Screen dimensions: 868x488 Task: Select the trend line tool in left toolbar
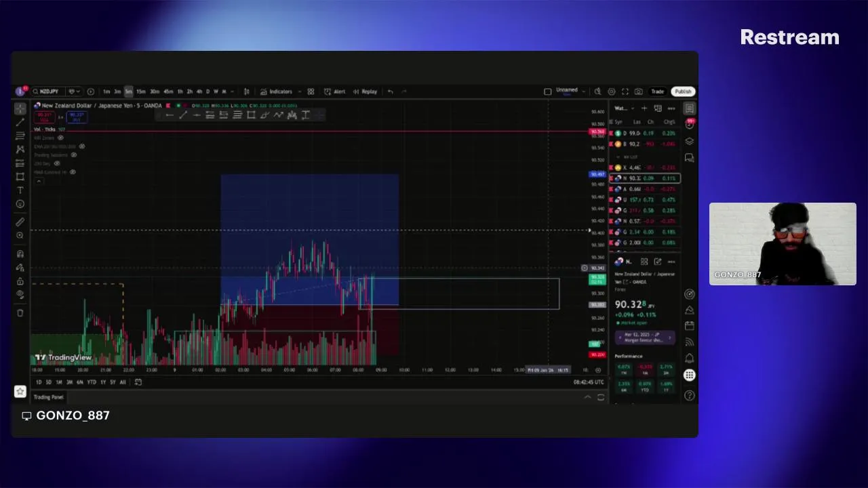[20, 122]
